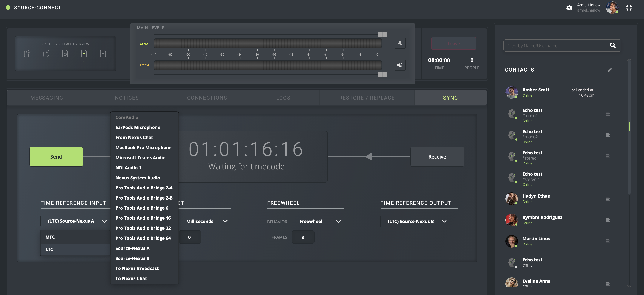Screen dimensions: 644x295
Task: Select Source-Nexus B from device list
Action: tap(132, 258)
